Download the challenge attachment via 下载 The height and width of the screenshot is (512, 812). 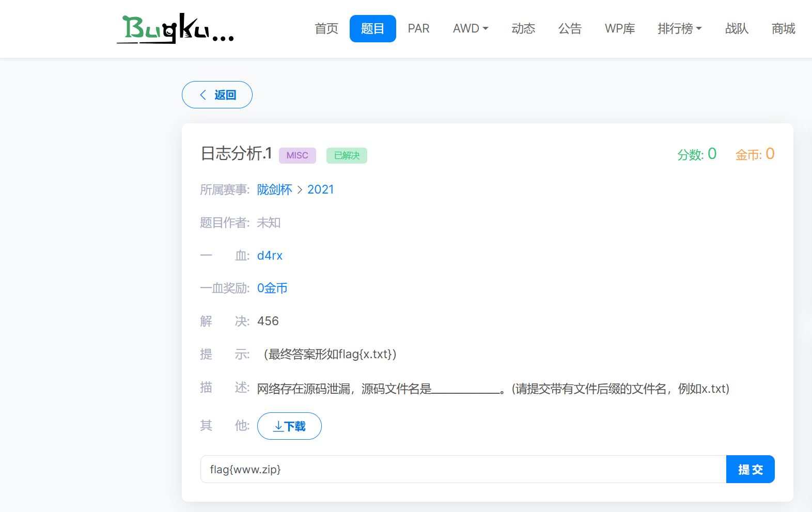click(x=289, y=426)
